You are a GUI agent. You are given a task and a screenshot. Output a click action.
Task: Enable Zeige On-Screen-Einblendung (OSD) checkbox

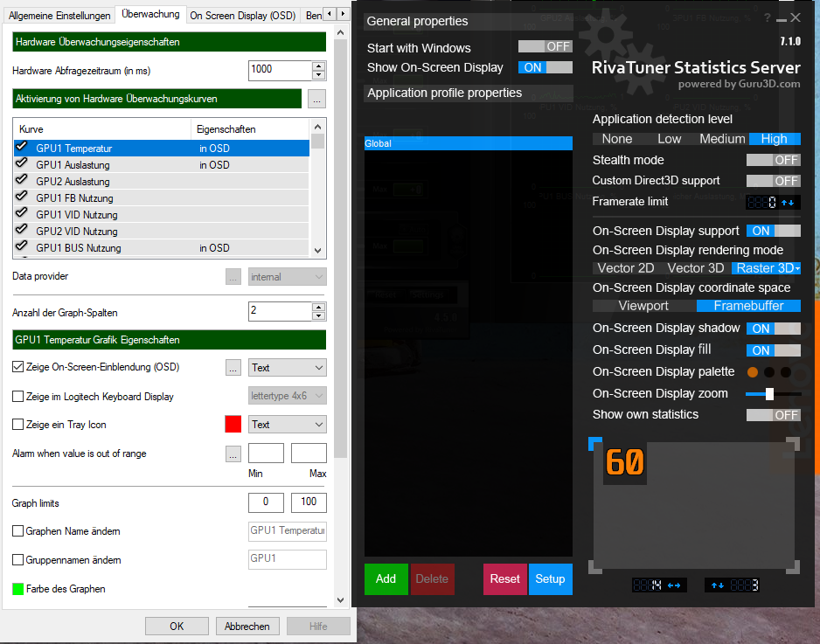[x=17, y=367]
